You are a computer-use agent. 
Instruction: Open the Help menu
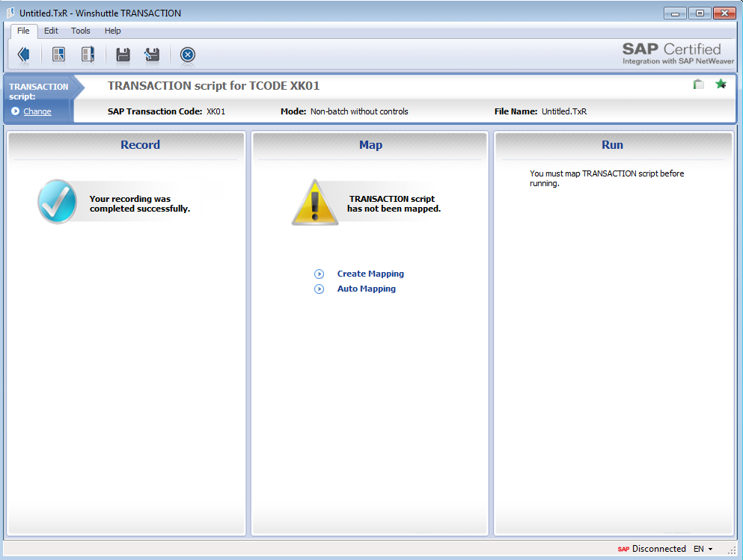tap(113, 31)
